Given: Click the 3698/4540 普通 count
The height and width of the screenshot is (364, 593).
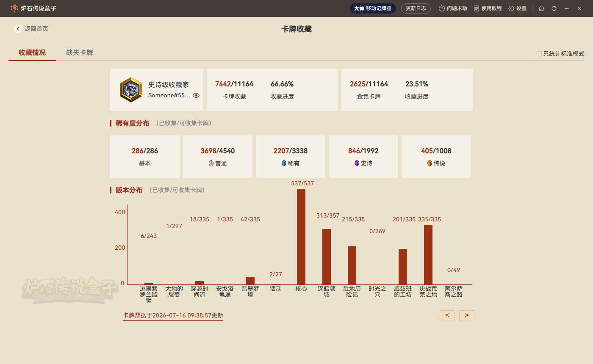Looking at the screenshot, I should point(218,151).
